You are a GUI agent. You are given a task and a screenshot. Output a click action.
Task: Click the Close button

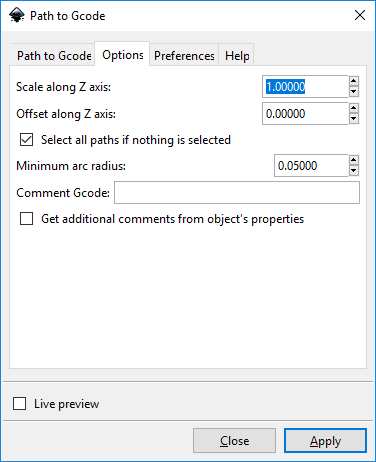(x=234, y=441)
